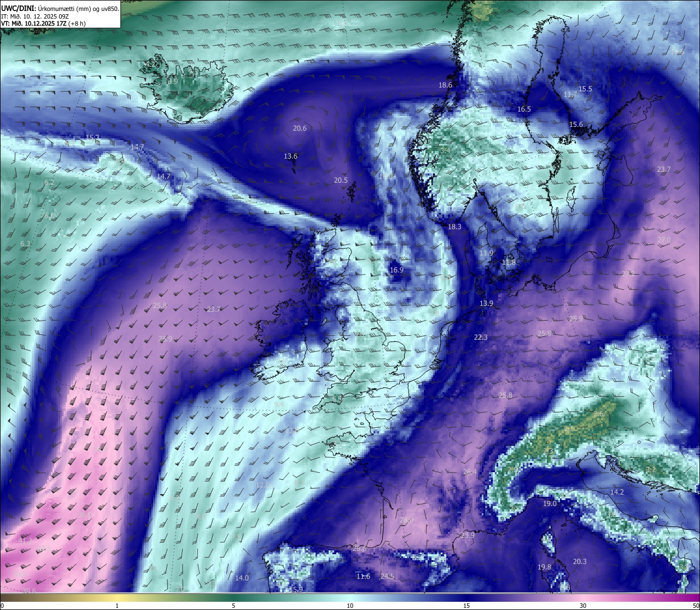Click the color scale label 30
This screenshot has height=610, width=700.
click(x=583, y=606)
